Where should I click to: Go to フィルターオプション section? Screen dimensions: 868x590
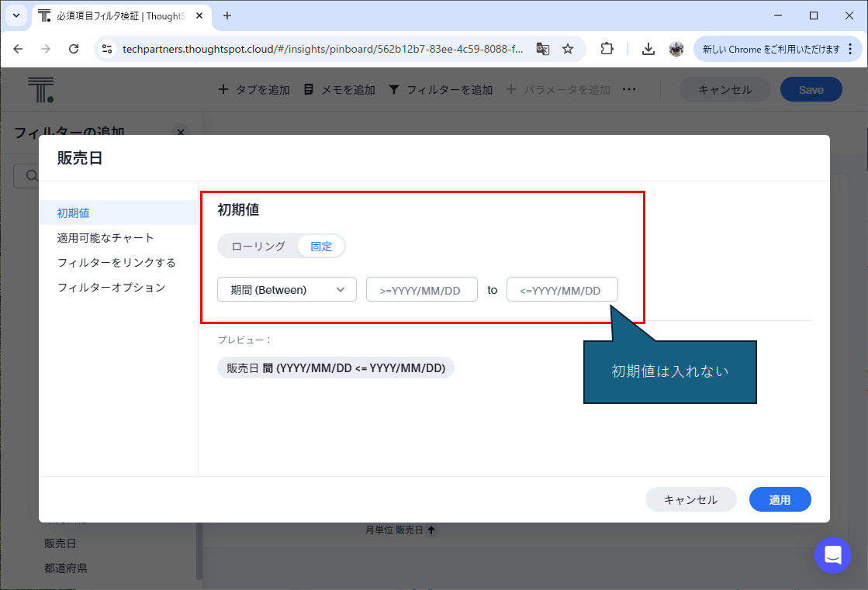point(111,288)
